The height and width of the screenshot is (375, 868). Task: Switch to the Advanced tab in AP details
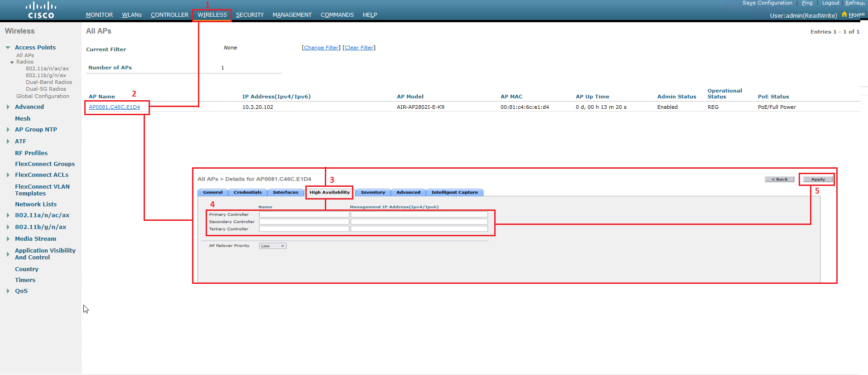coord(408,192)
